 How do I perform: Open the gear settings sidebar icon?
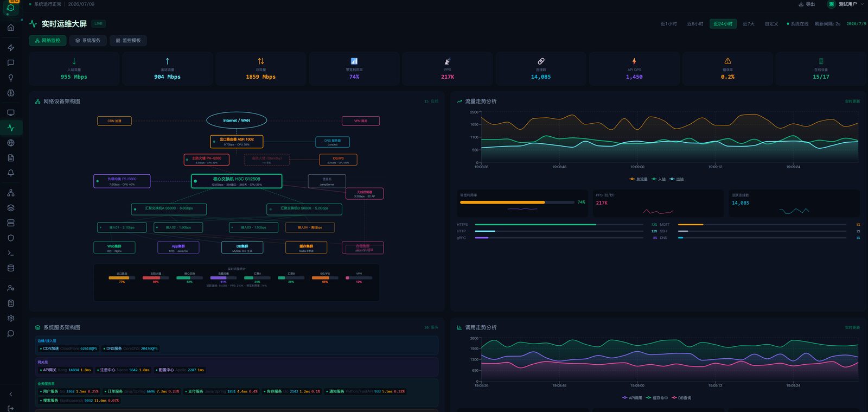pyautogui.click(x=11, y=319)
